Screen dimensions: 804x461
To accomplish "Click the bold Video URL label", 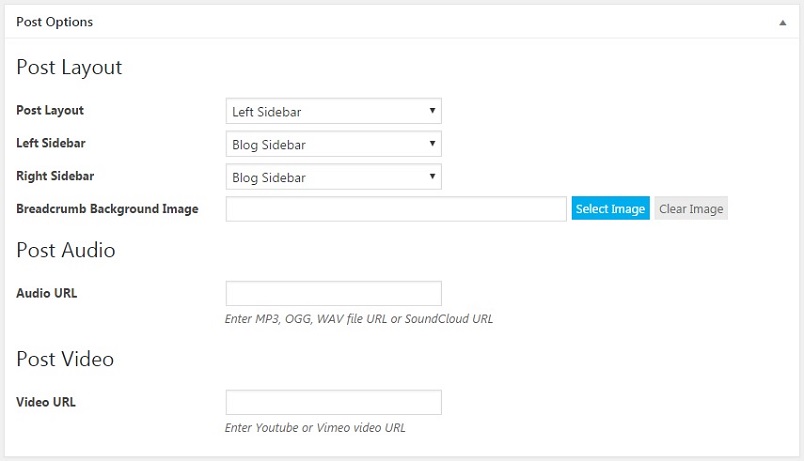I will point(46,402).
